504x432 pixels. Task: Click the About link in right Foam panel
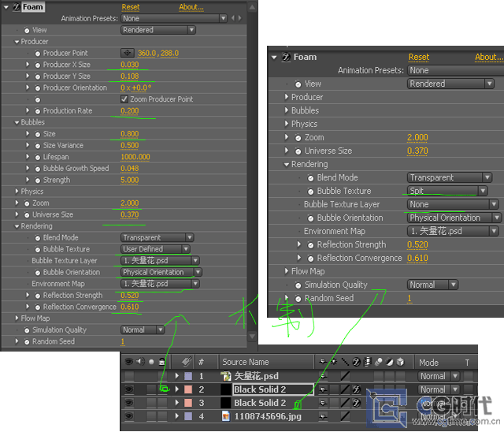pyautogui.click(x=487, y=57)
